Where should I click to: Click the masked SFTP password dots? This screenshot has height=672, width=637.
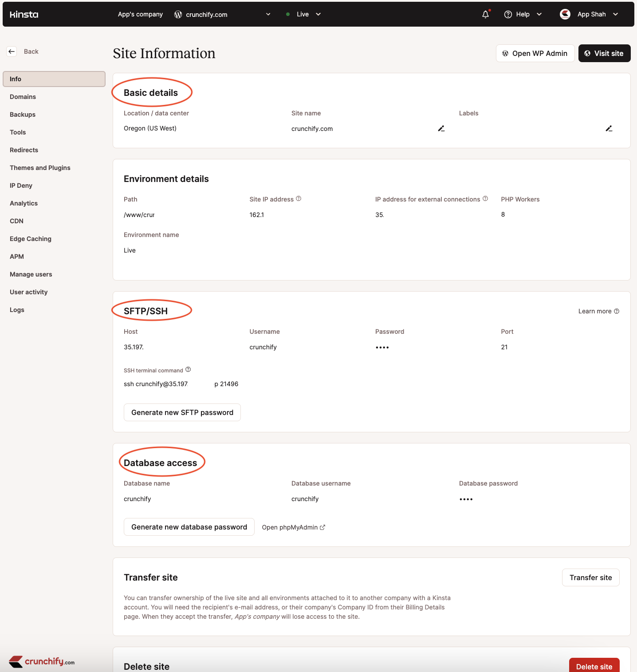point(382,348)
